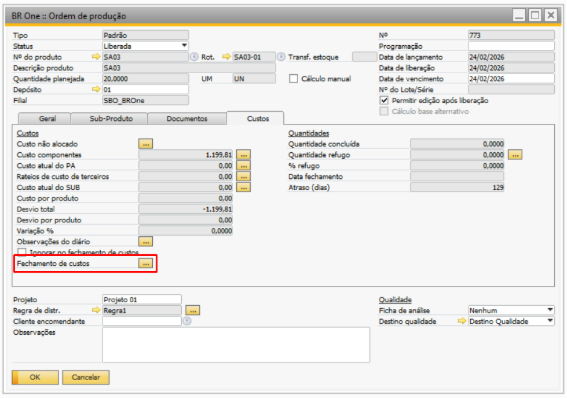This screenshot has height=399, width=567.
Task: Click the Qualidade section heading
Action: coord(395,300)
